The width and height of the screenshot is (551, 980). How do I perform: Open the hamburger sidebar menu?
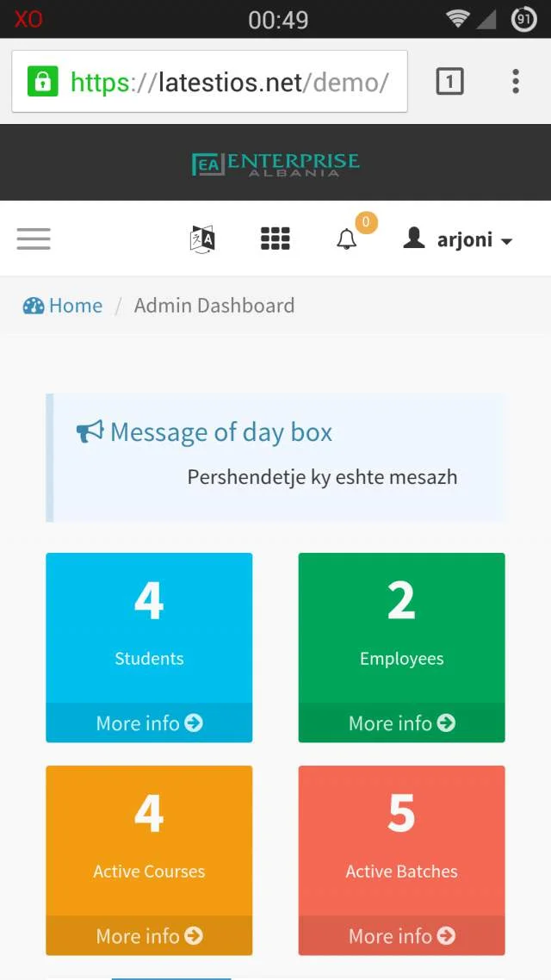point(34,239)
